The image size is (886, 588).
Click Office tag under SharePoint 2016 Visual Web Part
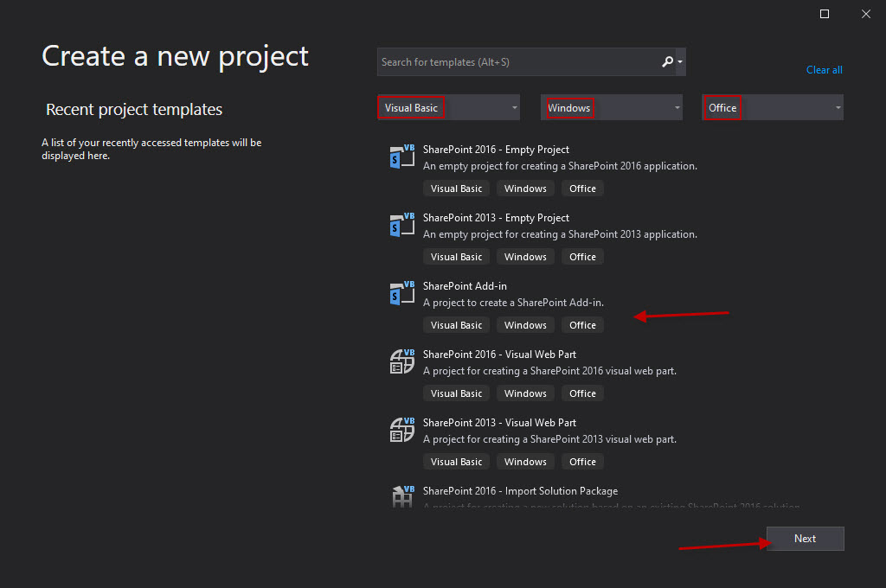tap(582, 393)
